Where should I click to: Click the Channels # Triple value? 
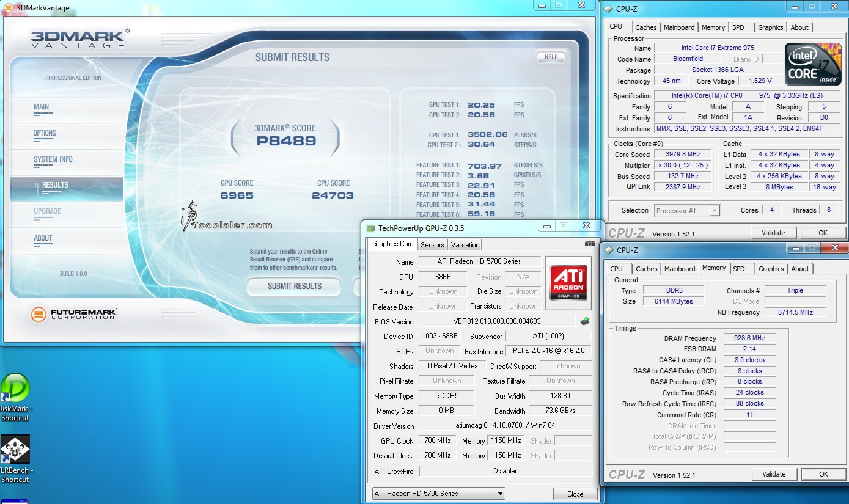(x=795, y=291)
